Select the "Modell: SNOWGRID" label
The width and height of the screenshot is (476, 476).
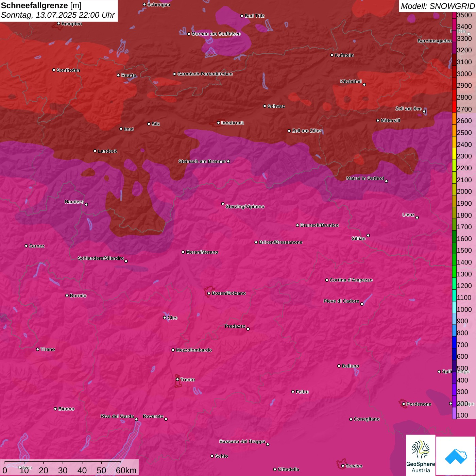(x=438, y=6)
